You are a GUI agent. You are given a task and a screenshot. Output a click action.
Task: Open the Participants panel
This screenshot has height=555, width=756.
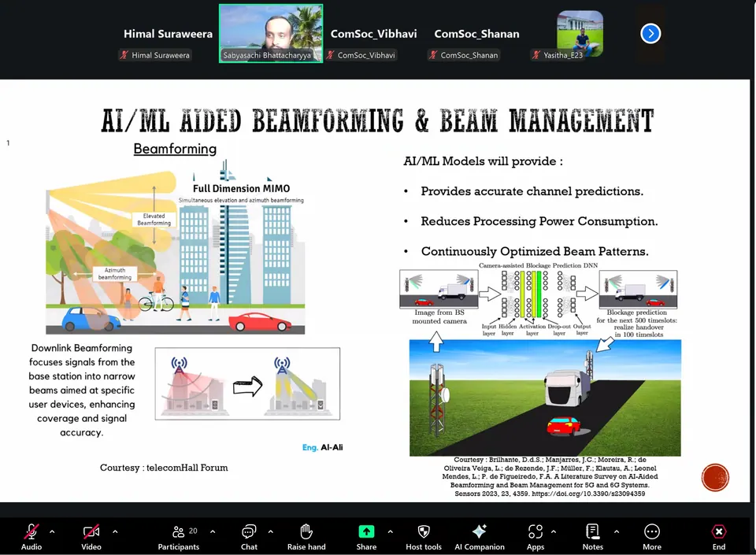coord(179,536)
